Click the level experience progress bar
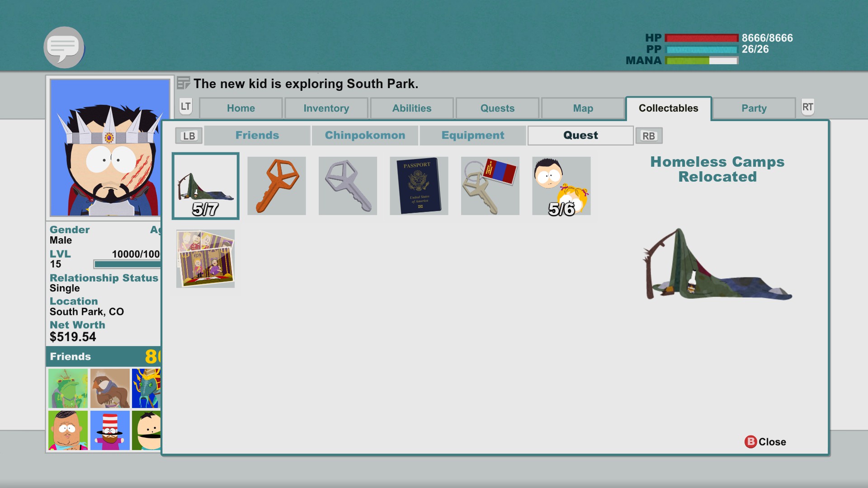The image size is (868, 488). click(x=127, y=264)
